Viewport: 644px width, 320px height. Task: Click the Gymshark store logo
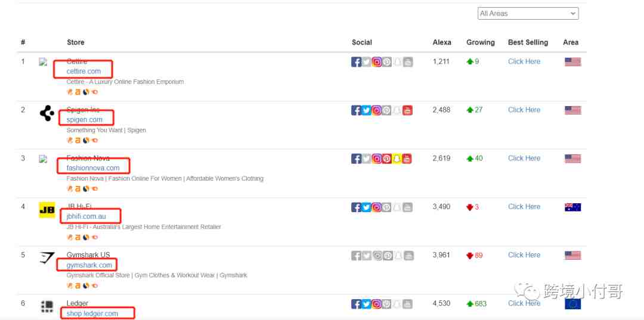(47, 258)
